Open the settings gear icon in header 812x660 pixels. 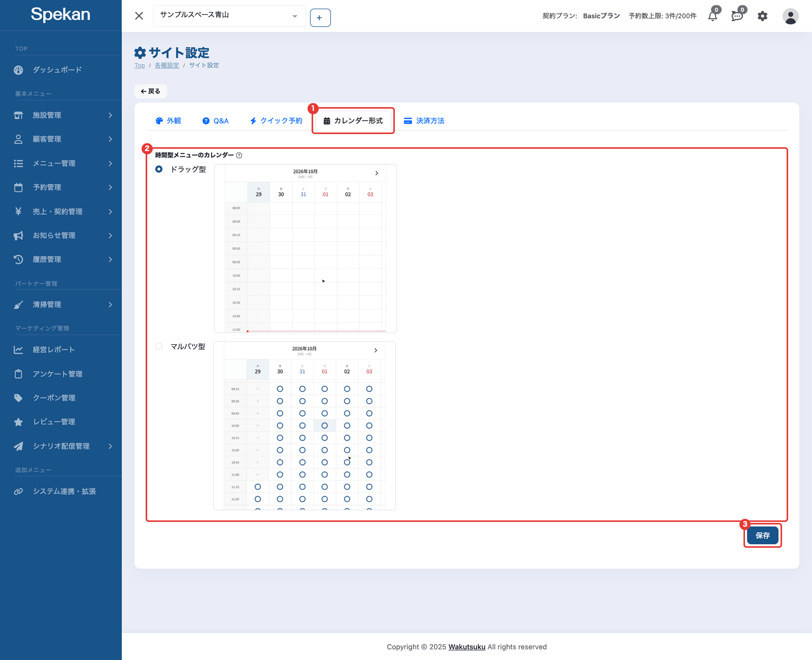(762, 16)
